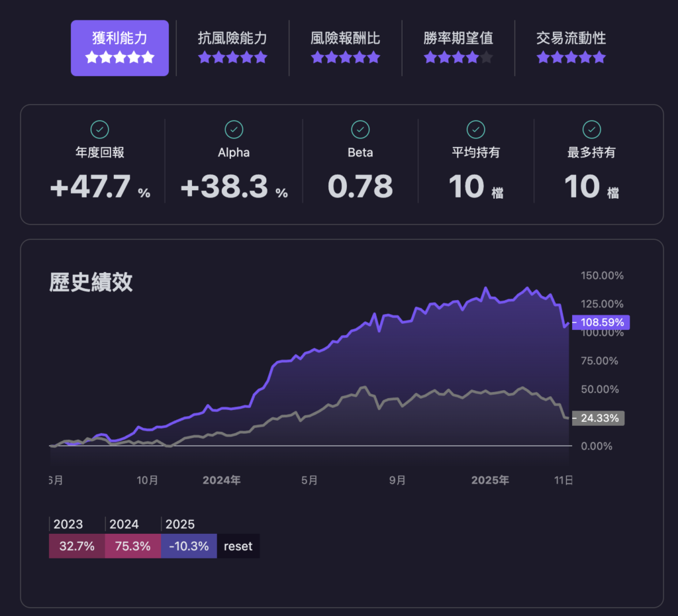Open the 勝率期望值 tab

coord(458,48)
